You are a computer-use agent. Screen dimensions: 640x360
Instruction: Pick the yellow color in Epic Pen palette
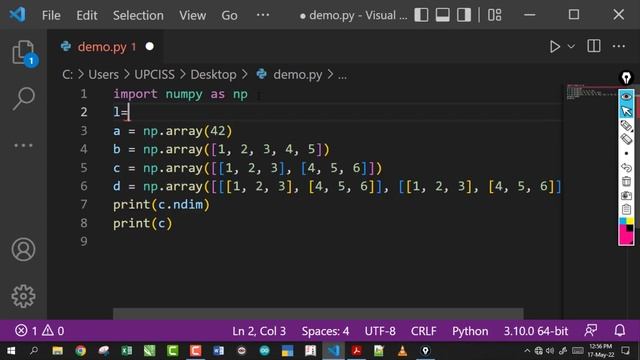630,221
